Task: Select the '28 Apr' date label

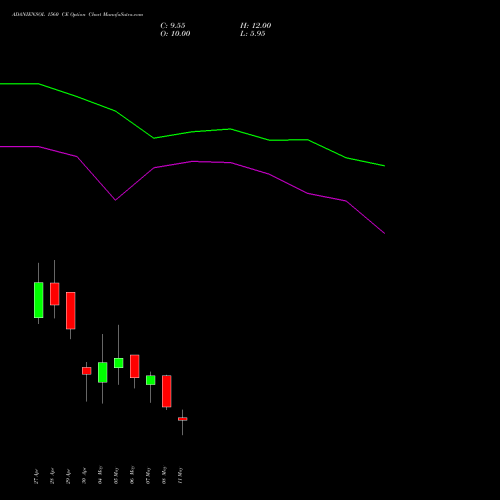Action: click(x=52, y=476)
